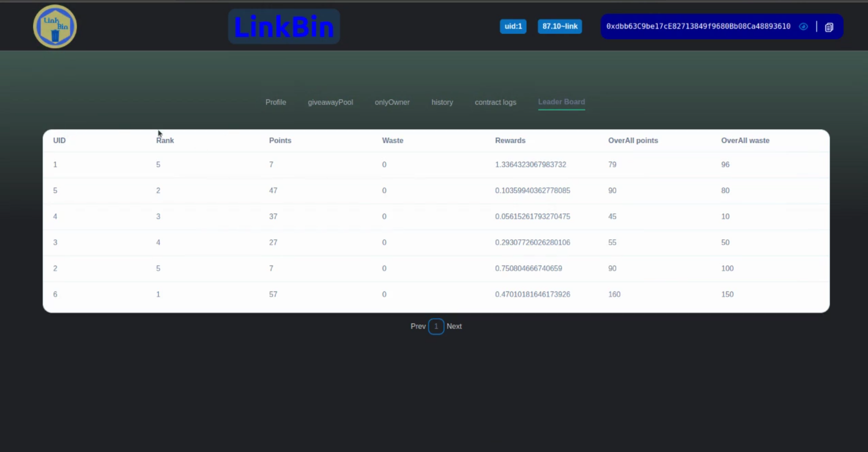868x452 pixels.
Task: Click the Prev pagination link
Action: 418,327
